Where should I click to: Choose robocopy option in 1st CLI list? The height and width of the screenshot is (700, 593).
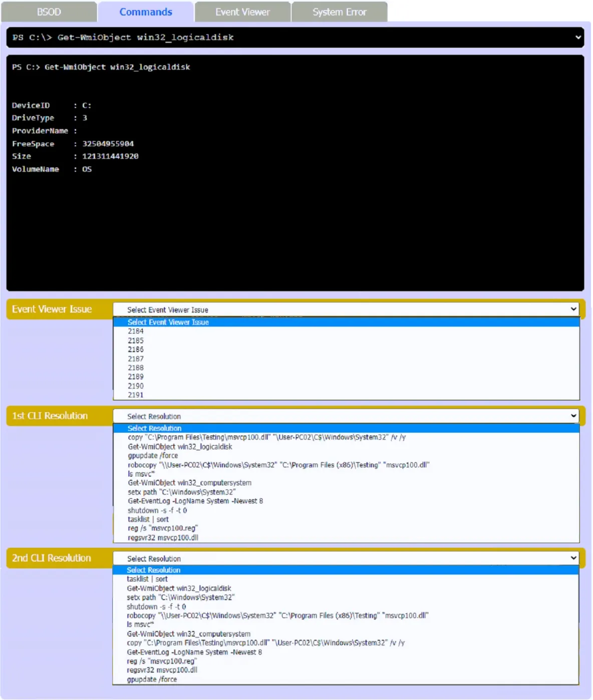(x=346, y=465)
